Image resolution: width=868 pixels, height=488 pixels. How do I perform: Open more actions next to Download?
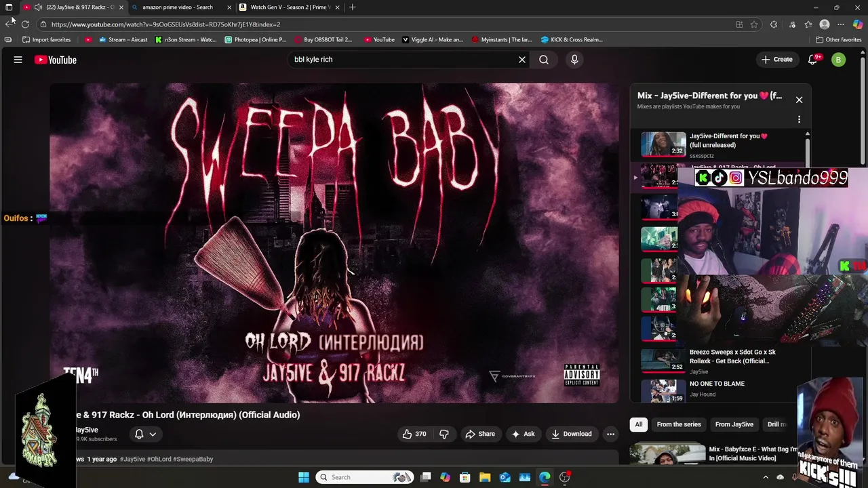pyautogui.click(x=610, y=434)
